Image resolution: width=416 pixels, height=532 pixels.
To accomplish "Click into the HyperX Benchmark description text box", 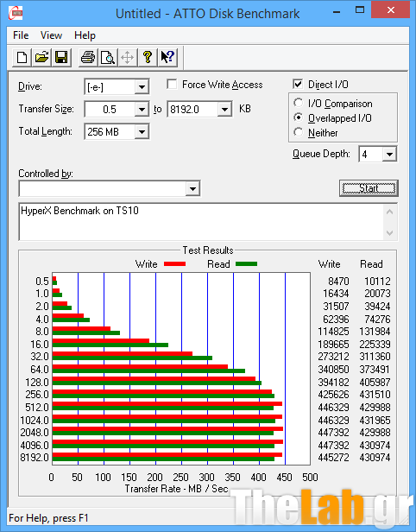I will [201, 222].
